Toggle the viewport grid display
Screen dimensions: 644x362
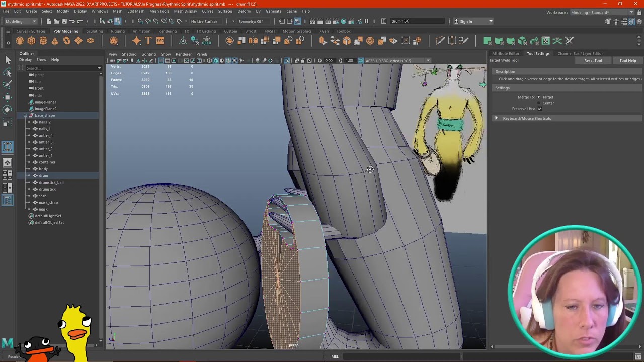pyautogui.click(x=161, y=61)
